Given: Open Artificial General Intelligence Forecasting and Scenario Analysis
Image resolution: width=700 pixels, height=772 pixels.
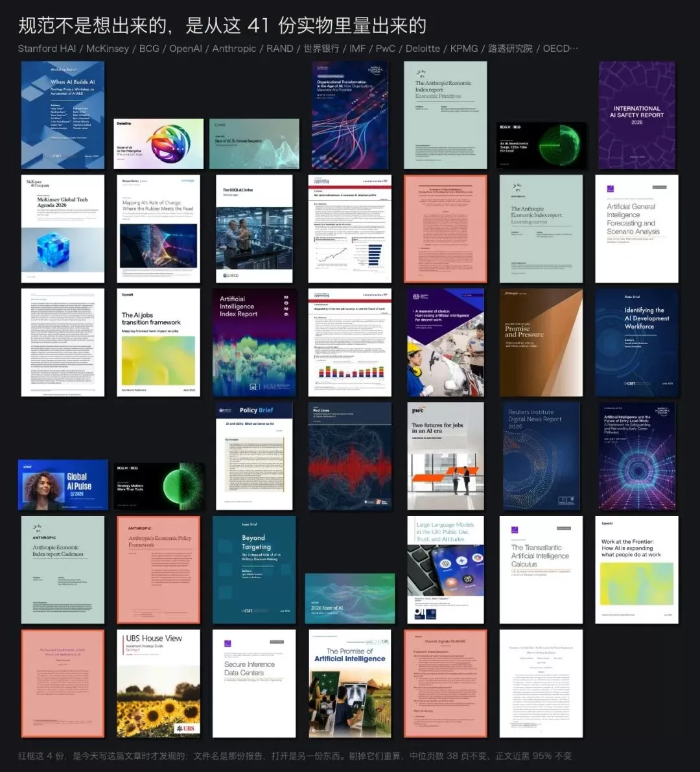Looking at the screenshot, I should [x=636, y=229].
